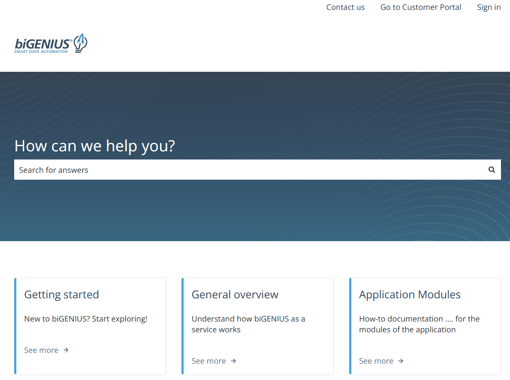Click Sign in
The image size is (510, 380).
pos(489,7)
